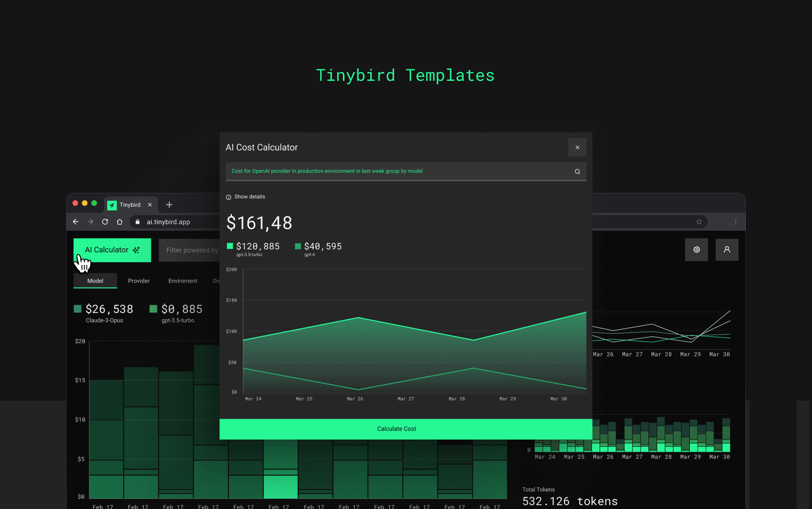The height and width of the screenshot is (509, 812).
Task: Click the $161,48 total cost value
Action: tap(259, 223)
